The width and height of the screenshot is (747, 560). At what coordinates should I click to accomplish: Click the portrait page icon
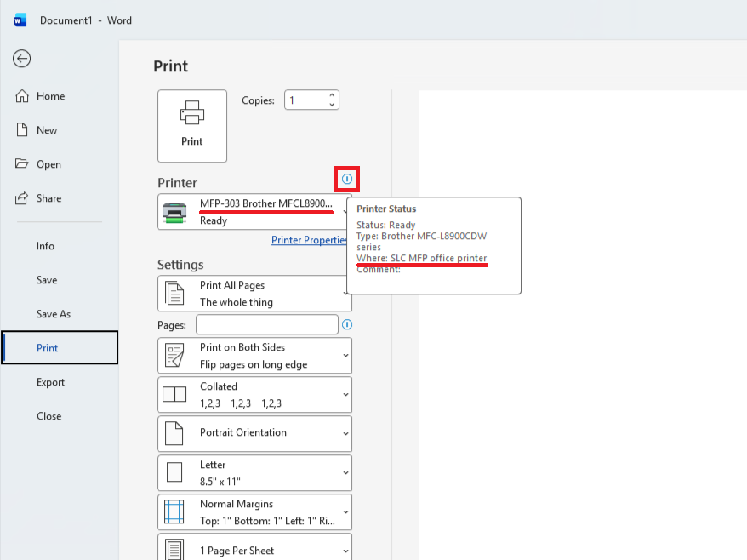pos(174,433)
